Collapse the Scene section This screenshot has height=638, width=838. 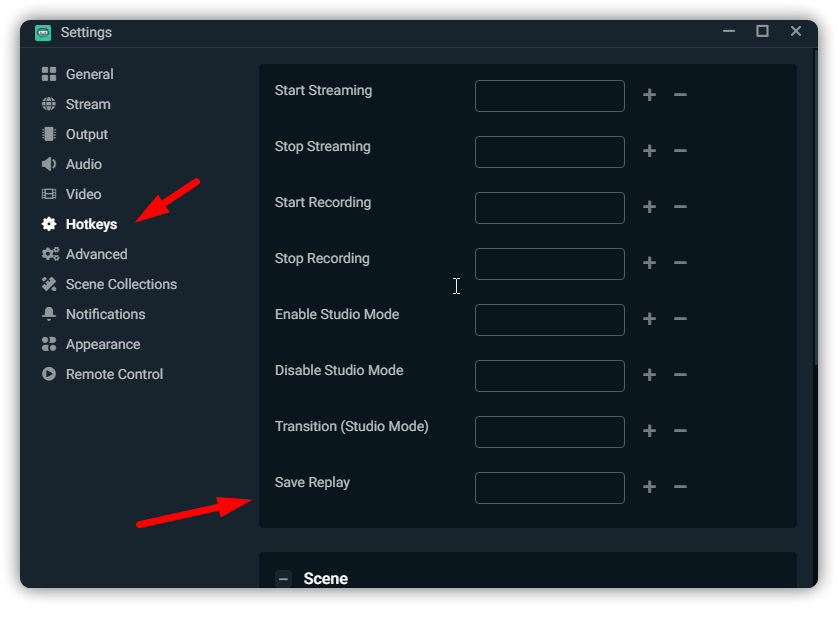(284, 579)
